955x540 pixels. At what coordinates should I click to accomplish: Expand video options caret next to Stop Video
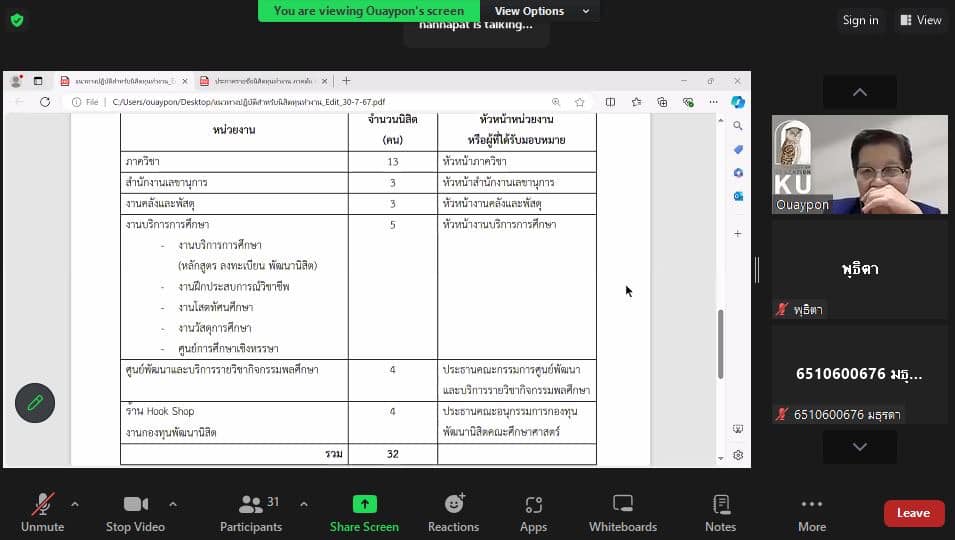click(x=173, y=504)
